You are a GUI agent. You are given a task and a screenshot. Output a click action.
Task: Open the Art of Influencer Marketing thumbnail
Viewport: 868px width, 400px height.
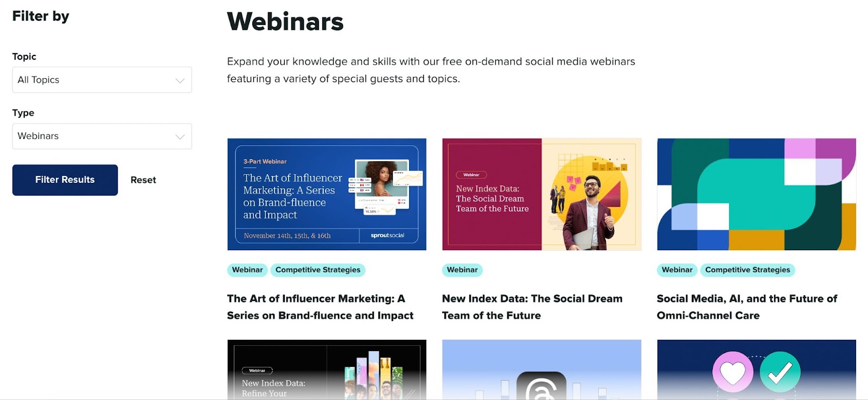coord(327,194)
